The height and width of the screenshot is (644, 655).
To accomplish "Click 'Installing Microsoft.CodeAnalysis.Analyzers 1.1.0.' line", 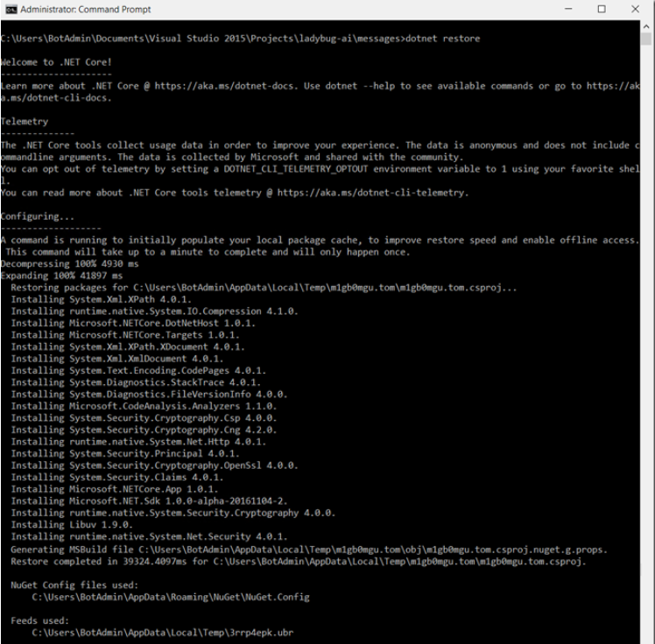I will (x=144, y=406).
